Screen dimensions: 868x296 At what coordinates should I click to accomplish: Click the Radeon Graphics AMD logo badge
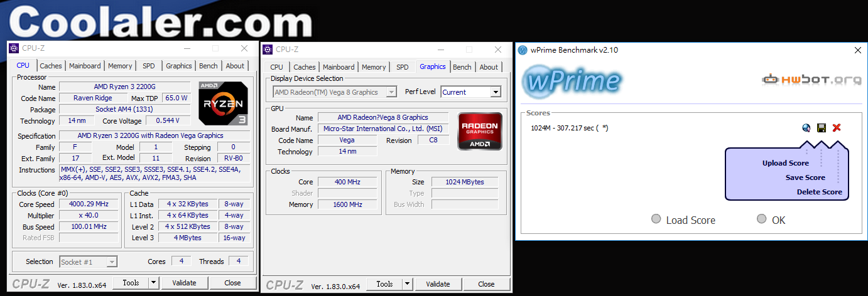pos(480,131)
